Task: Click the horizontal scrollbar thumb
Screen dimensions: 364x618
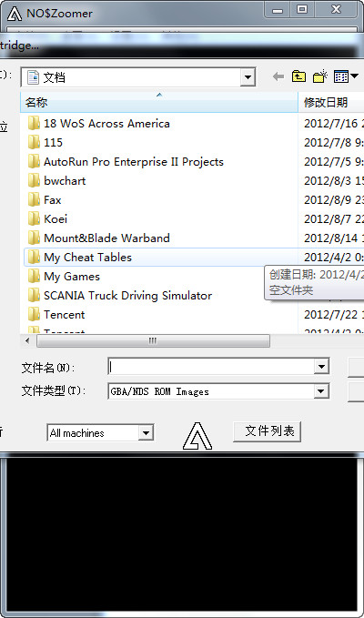Action: [153, 340]
